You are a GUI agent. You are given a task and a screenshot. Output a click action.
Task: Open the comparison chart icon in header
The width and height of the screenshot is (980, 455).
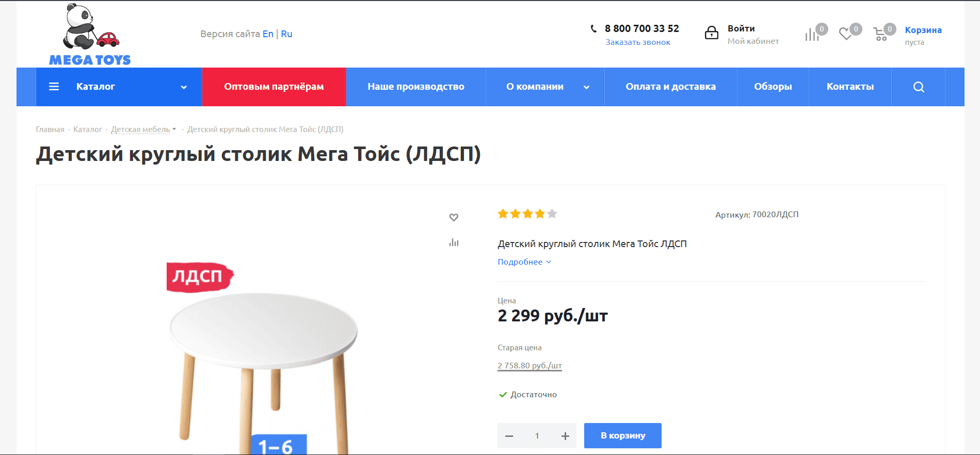click(812, 35)
